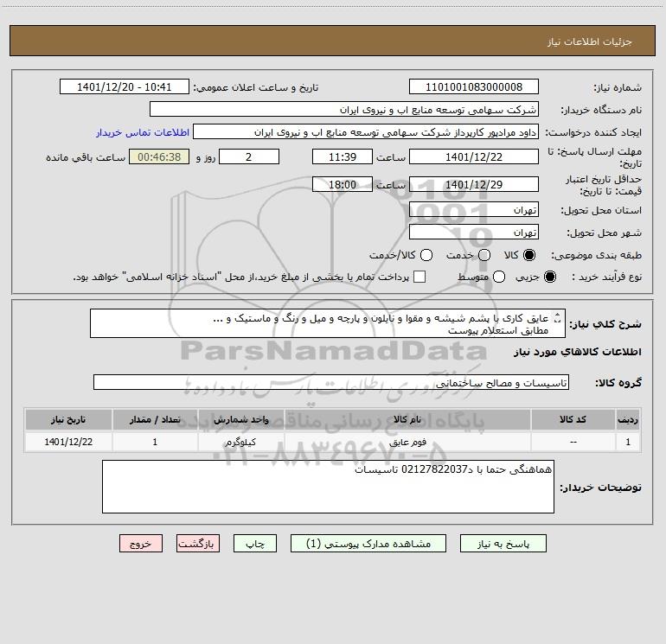This screenshot has width=666, height=644.
Task: Click the نام کالا column header
Action: (407, 419)
